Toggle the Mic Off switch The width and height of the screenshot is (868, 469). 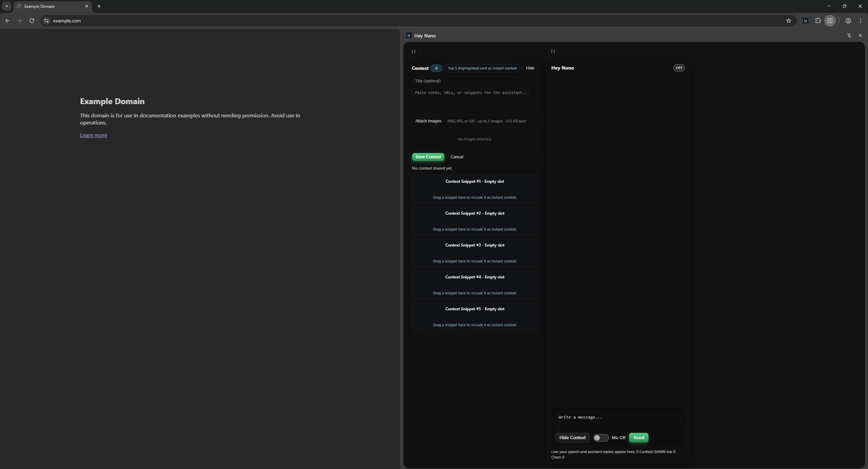point(601,438)
